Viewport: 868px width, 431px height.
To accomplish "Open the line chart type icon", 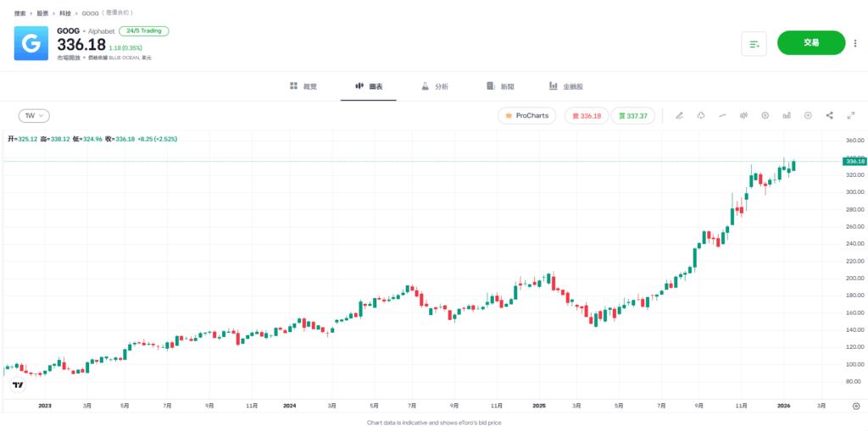I will point(722,115).
